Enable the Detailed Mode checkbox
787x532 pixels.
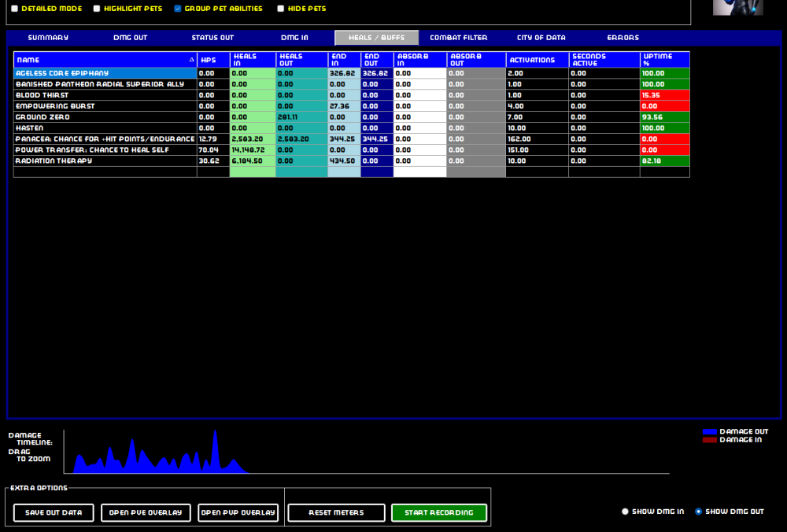tap(14, 9)
